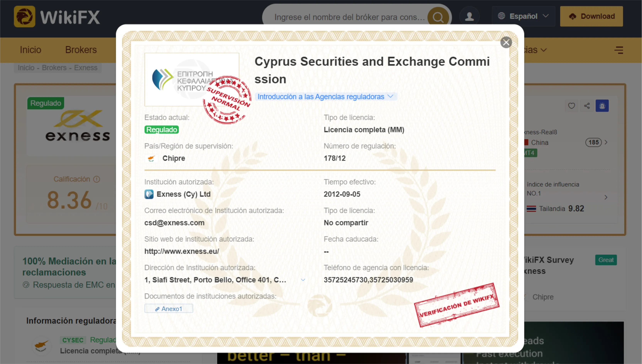
Task: Click the Calificación info icon
Action: pyautogui.click(x=97, y=179)
